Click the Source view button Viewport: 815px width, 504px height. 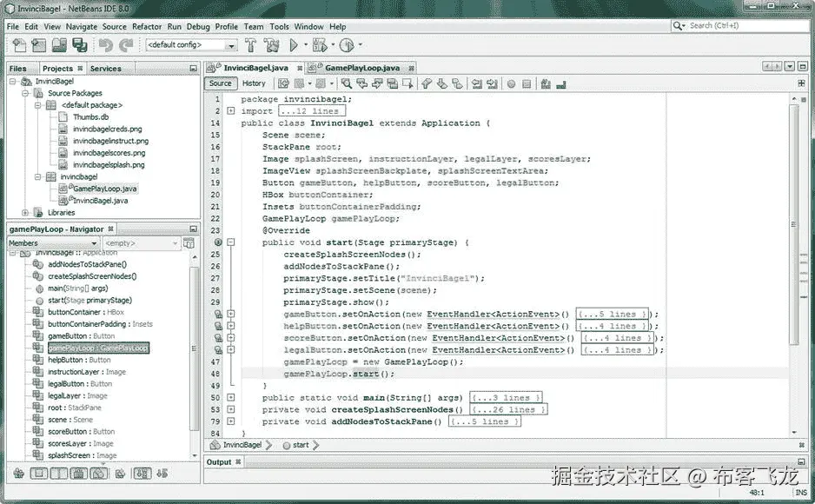(x=221, y=83)
